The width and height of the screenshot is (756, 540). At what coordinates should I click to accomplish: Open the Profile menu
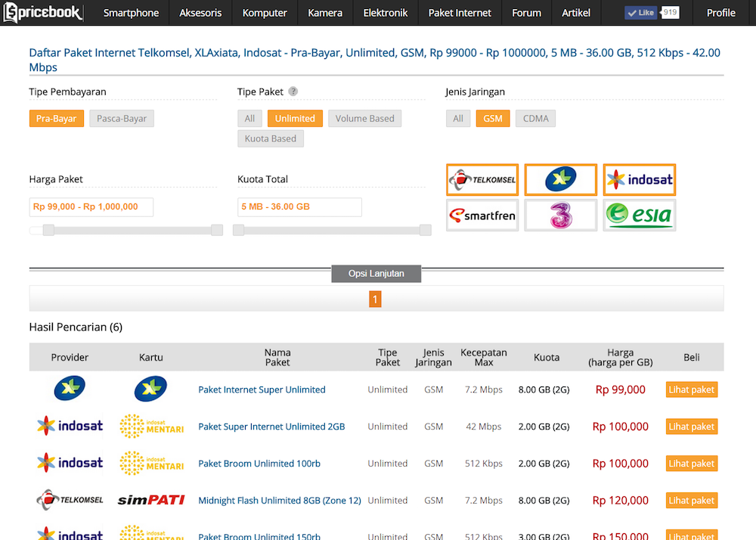(x=720, y=13)
